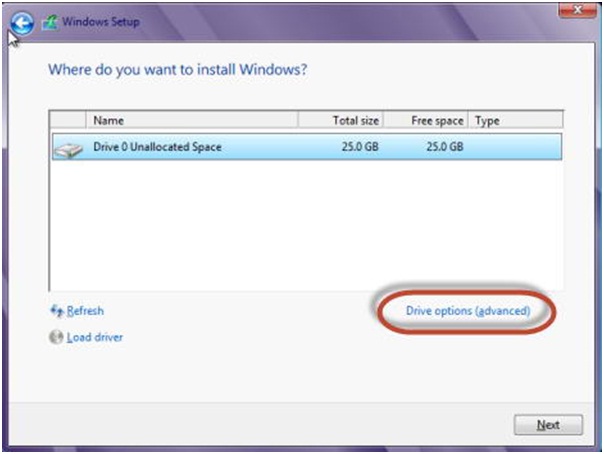604x454 pixels.
Task: Click the 'Where do you want to install Windows?' heading
Action: pos(178,70)
